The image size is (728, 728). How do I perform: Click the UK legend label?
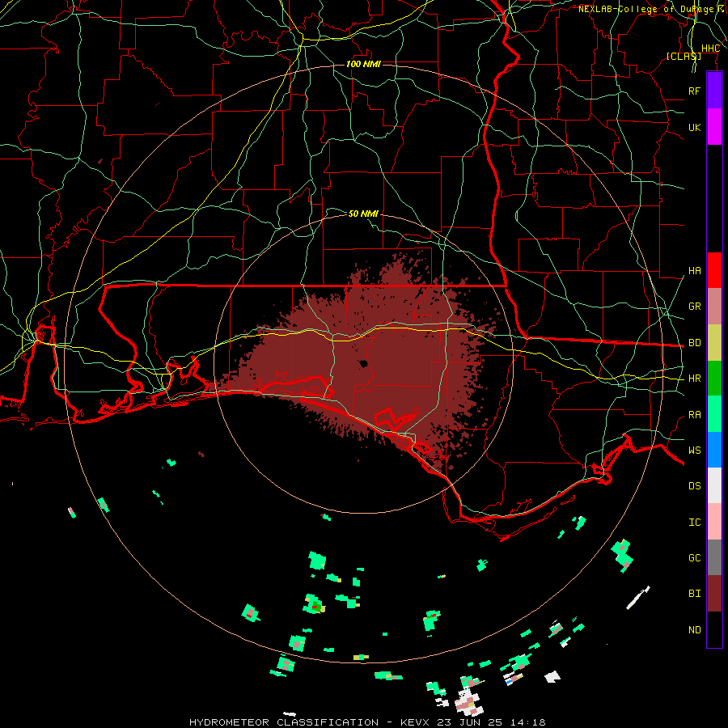coord(694,127)
